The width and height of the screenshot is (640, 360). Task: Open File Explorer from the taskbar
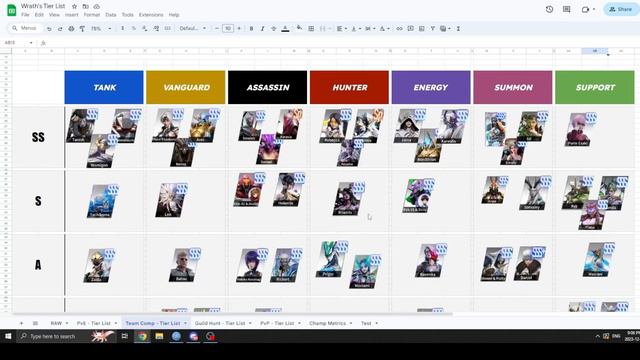click(159, 336)
